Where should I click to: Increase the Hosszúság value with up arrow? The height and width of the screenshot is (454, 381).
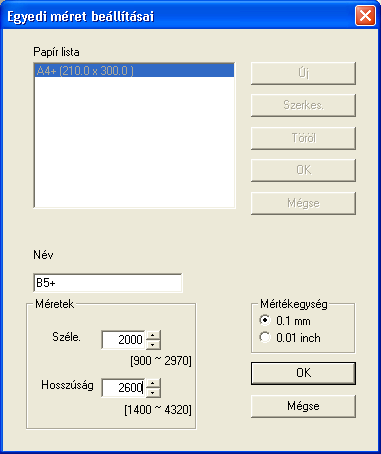[153, 383]
